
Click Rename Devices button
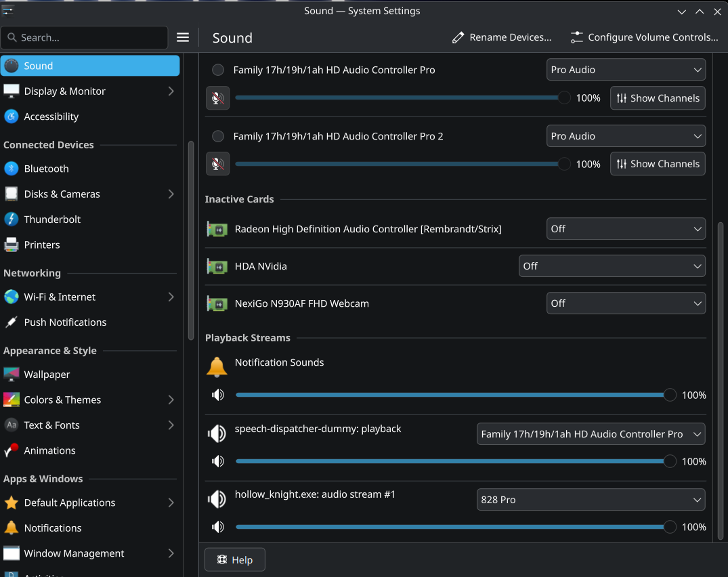[502, 38]
